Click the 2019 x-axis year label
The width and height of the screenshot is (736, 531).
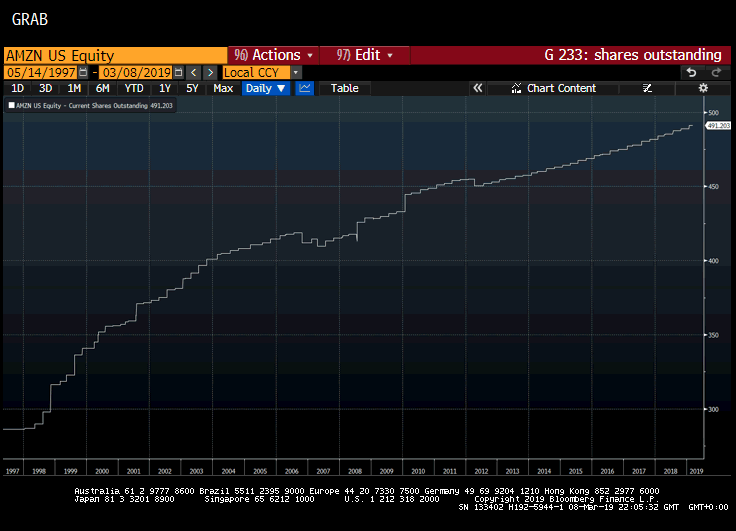click(696, 471)
